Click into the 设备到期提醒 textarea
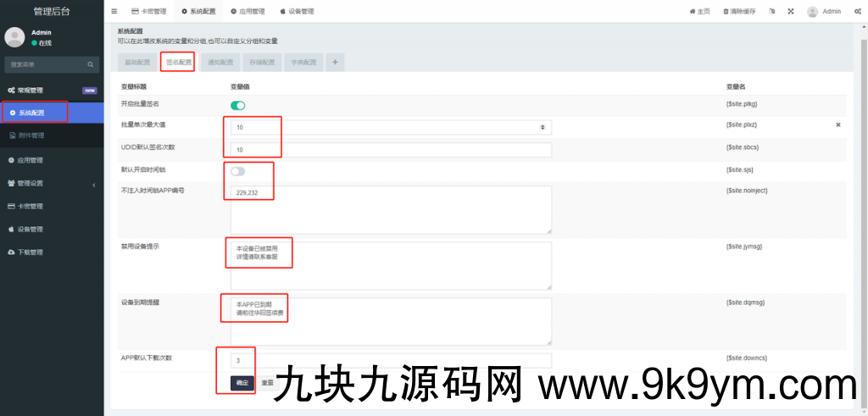Screen dimensions: 868x416 pos(391,321)
